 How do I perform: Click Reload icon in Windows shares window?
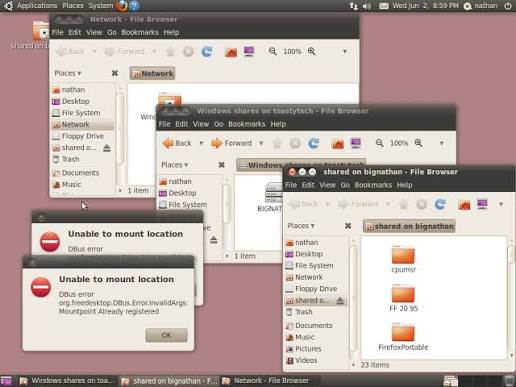coord(313,143)
